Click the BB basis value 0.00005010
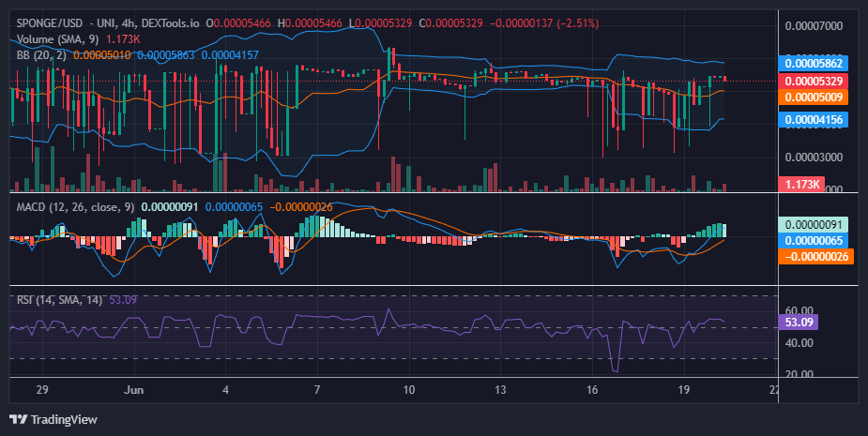Screen dimensions: 868x436 click(x=102, y=55)
